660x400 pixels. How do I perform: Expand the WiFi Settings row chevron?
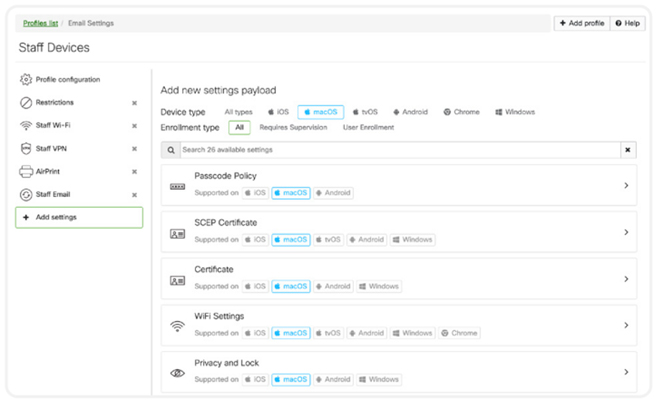coord(626,325)
